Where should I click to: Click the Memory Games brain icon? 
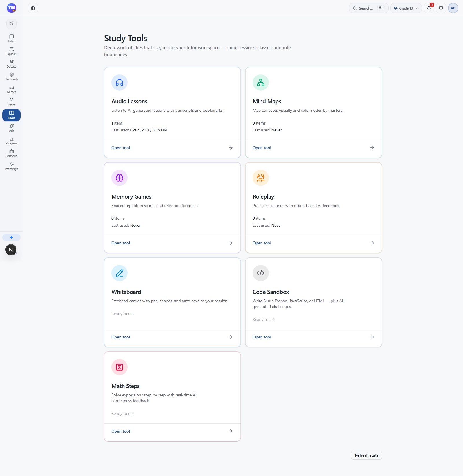tap(120, 178)
